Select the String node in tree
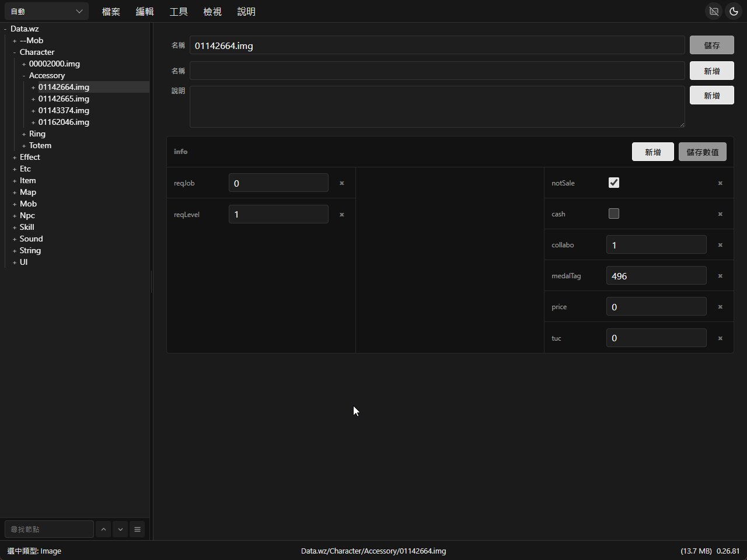747x560 pixels. (30, 250)
